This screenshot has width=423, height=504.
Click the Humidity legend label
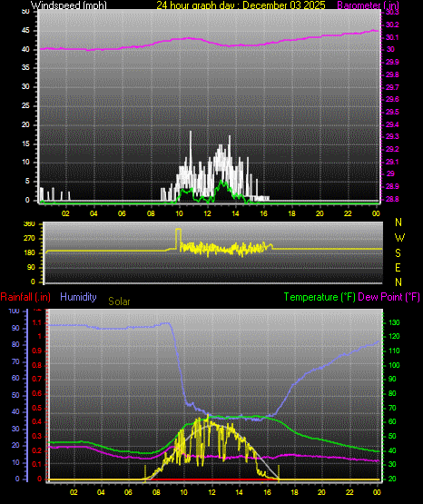click(78, 297)
